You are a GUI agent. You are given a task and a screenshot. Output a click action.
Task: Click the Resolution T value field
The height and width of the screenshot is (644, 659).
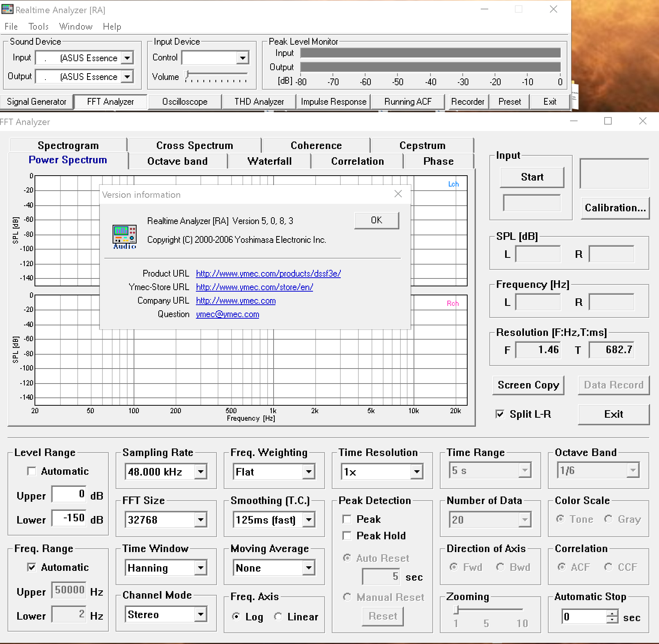611,350
